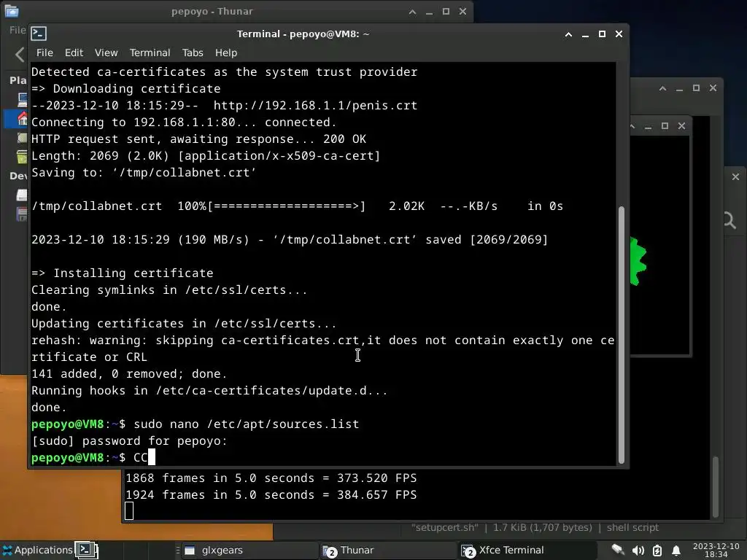Close the Terminal - pepoyo@VM8 window
This screenshot has width=747, height=560.
point(619,34)
